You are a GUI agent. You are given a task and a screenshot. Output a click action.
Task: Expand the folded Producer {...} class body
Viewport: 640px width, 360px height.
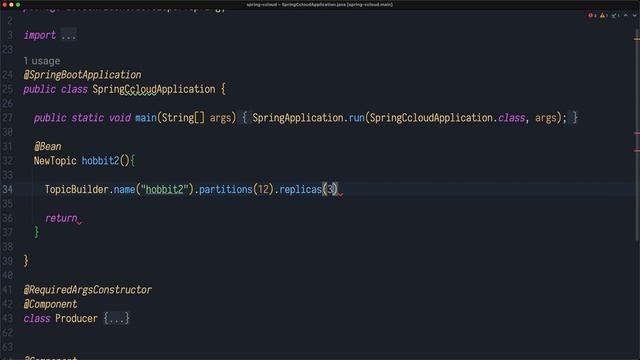point(117,318)
